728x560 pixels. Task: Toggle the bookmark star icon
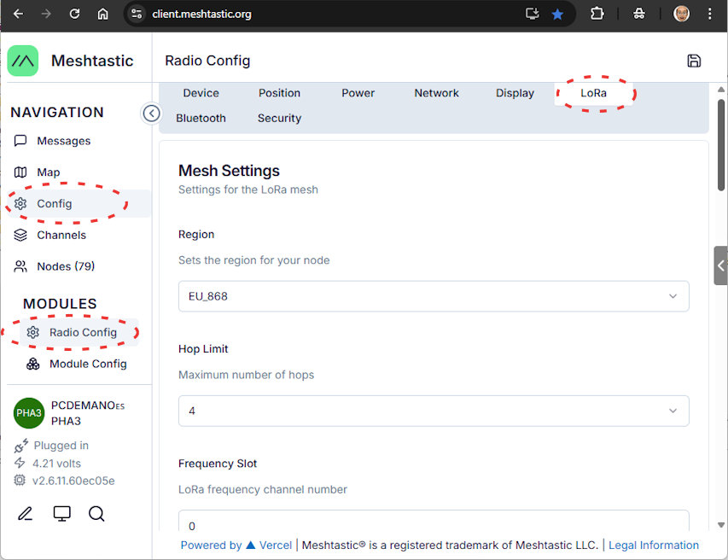557,15
